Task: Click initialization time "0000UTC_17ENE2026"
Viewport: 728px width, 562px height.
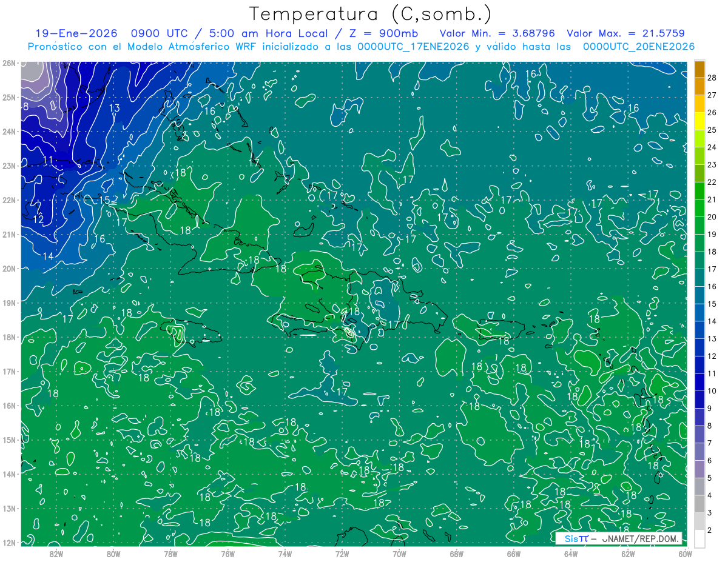Action: click(413, 47)
